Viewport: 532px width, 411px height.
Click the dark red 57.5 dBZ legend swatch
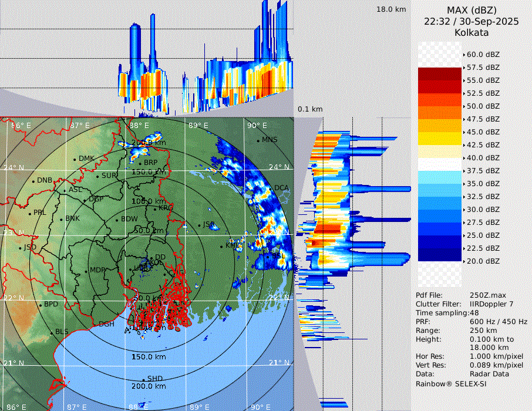click(440, 74)
